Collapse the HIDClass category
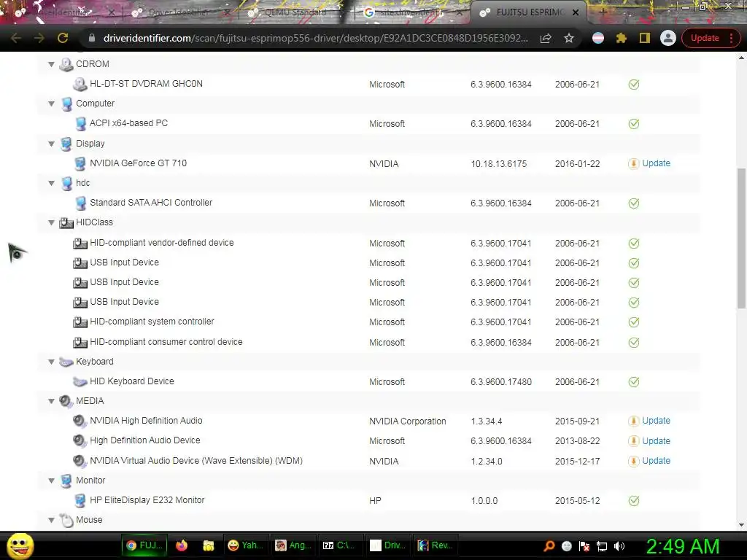Viewport: 747px width, 560px height. click(x=52, y=223)
